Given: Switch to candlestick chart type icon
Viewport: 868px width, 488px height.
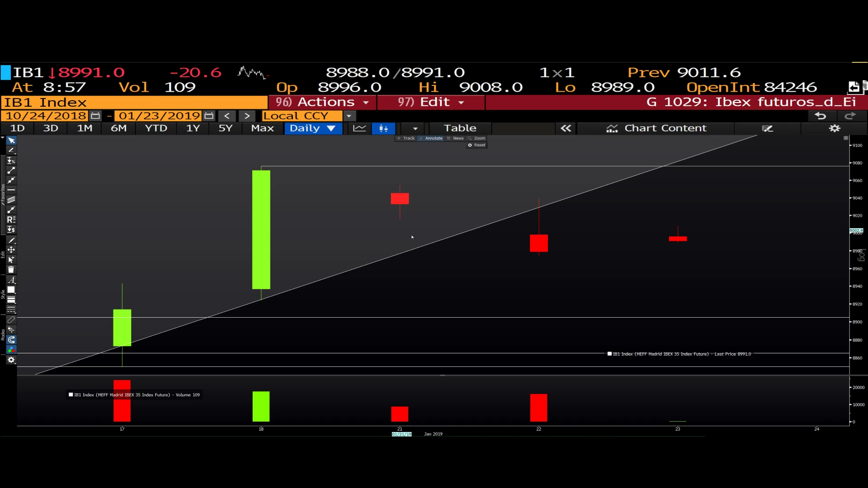Looking at the screenshot, I should (383, 128).
